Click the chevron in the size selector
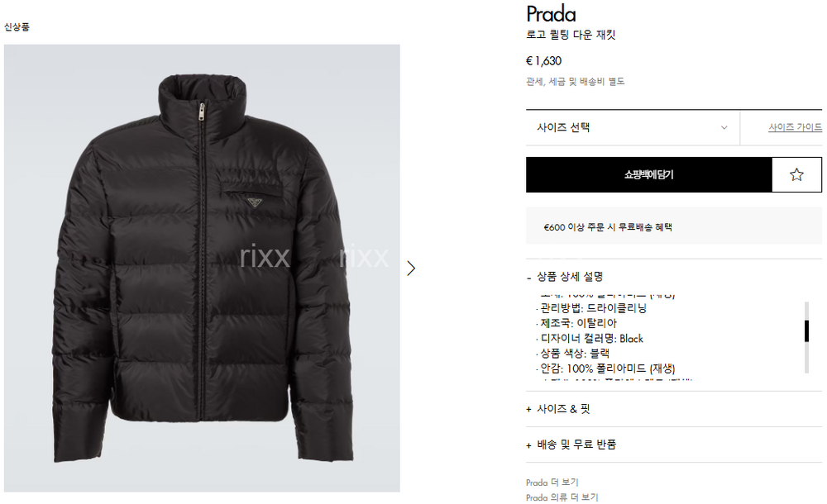Screen dimensions: 827x504 point(724,127)
